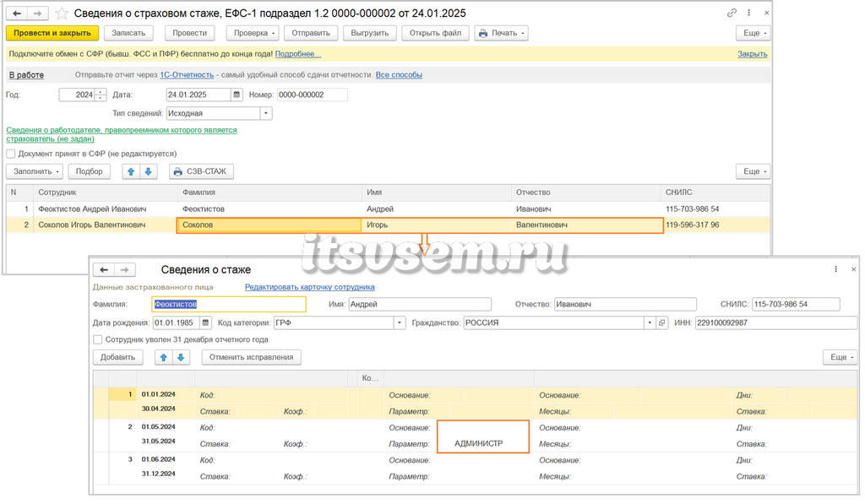Select row Соколов Игорь Валентинович

pyautogui.click(x=388, y=225)
